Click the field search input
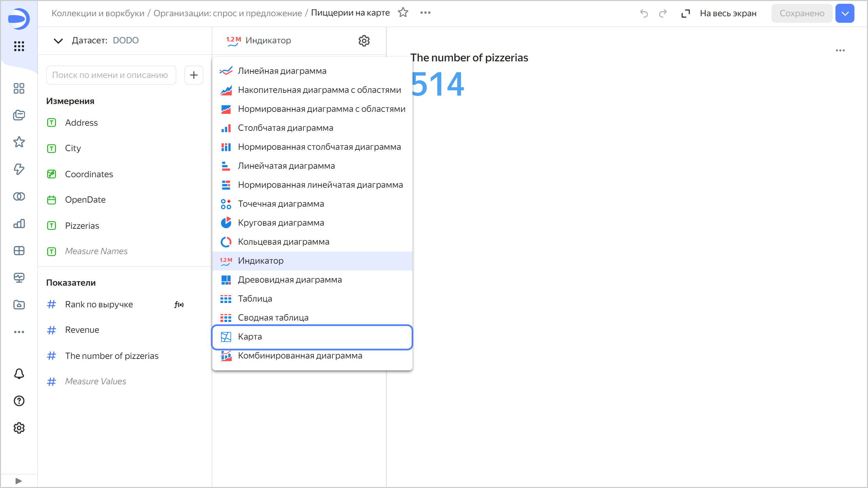Viewport: 868px width, 488px height. pyautogui.click(x=111, y=75)
